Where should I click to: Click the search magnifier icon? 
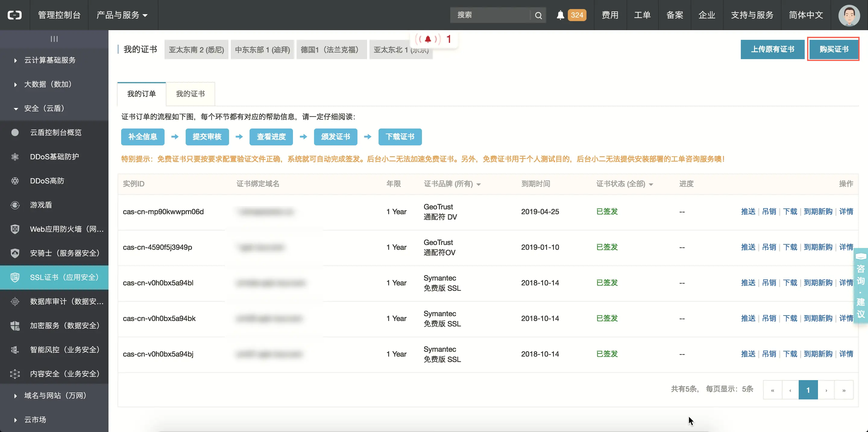pyautogui.click(x=538, y=15)
